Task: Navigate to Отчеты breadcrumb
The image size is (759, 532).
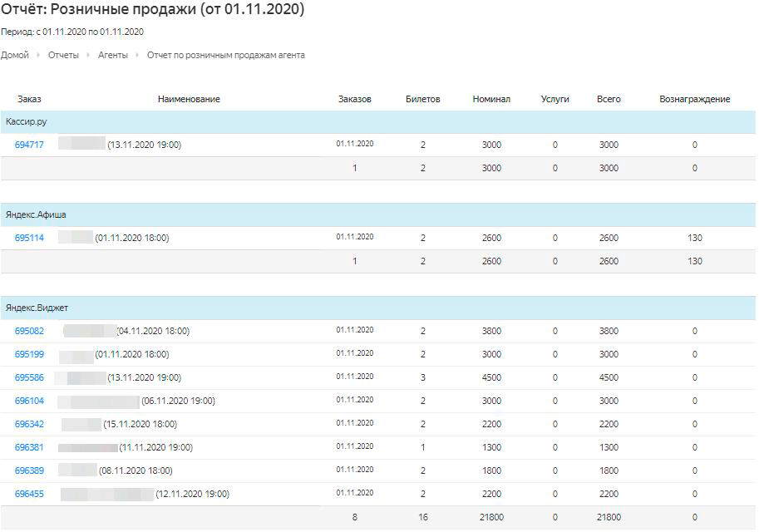Action: pos(63,55)
